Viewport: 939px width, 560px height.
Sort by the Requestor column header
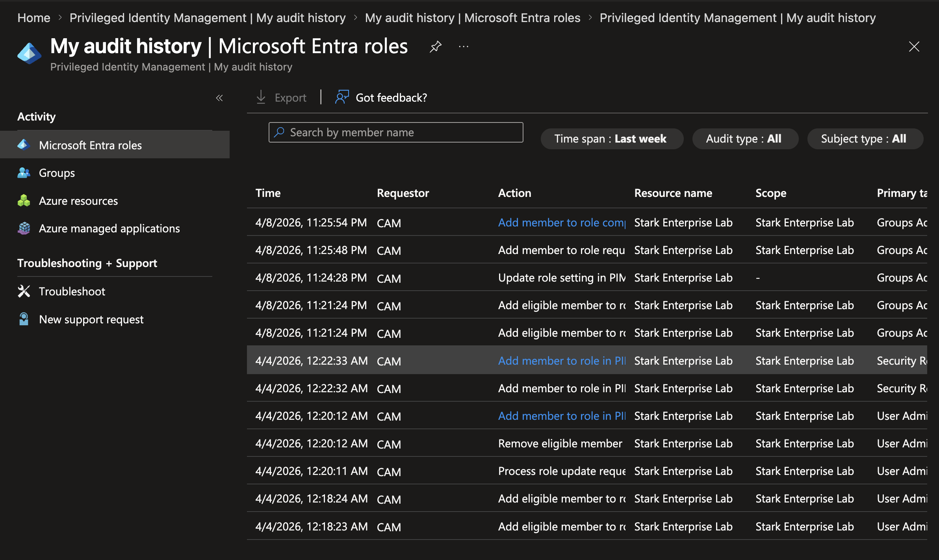pos(403,193)
